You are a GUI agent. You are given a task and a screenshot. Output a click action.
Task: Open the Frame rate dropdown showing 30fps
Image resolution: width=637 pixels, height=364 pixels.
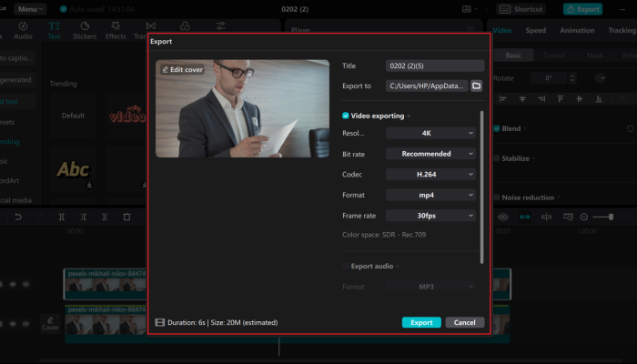[x=430, y=216]
